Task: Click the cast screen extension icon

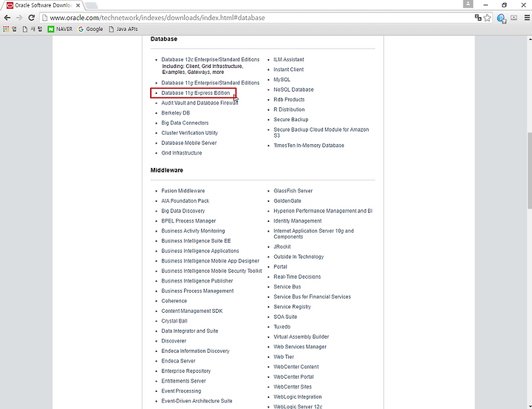Action: [x=514, y=18]
